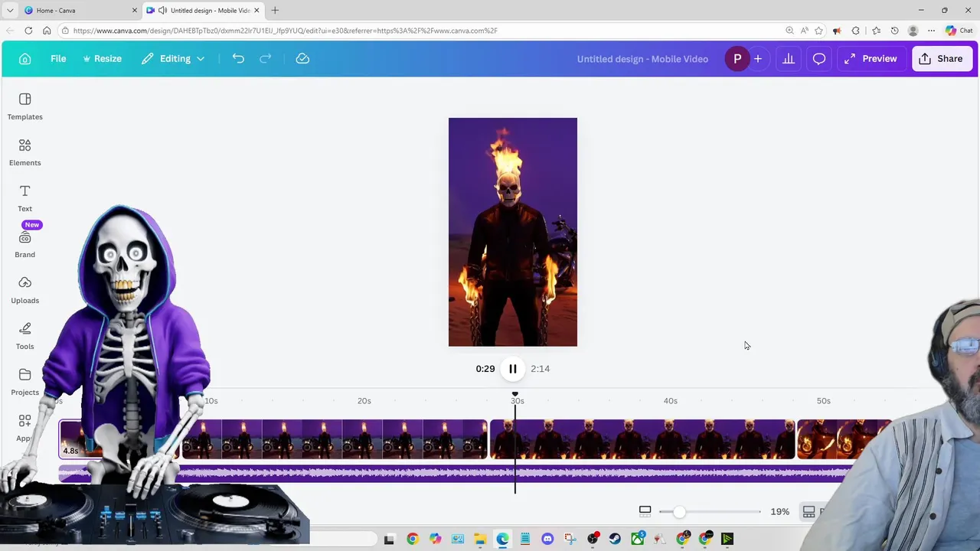Go to browser home page
The image size is (980, 551).
47,31
